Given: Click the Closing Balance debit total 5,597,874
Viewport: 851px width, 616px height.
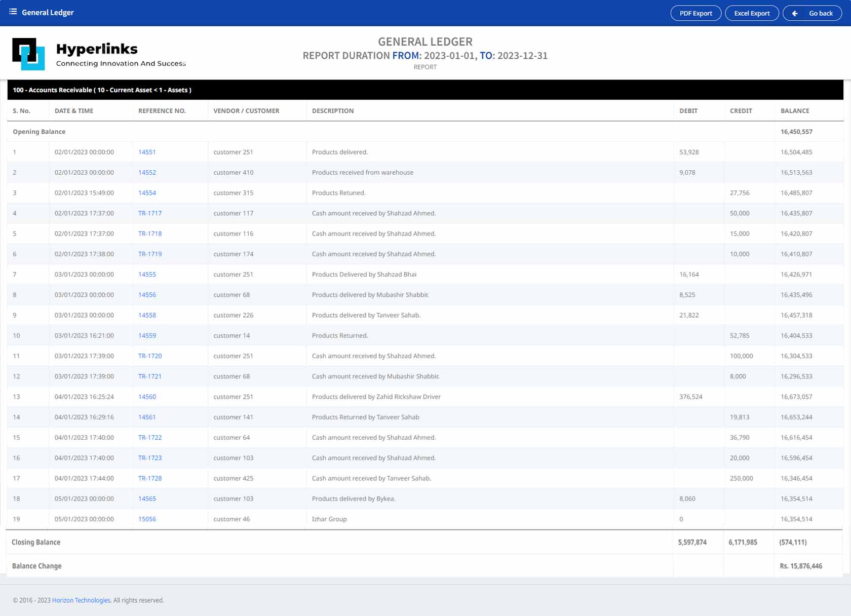Looking at the screenshot, I should point(692,542).
